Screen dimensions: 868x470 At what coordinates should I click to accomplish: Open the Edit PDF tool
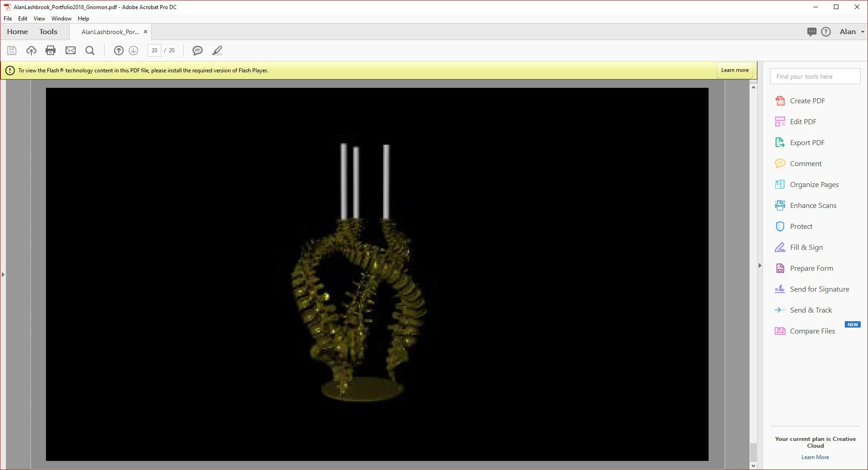(x=796, y=122)
